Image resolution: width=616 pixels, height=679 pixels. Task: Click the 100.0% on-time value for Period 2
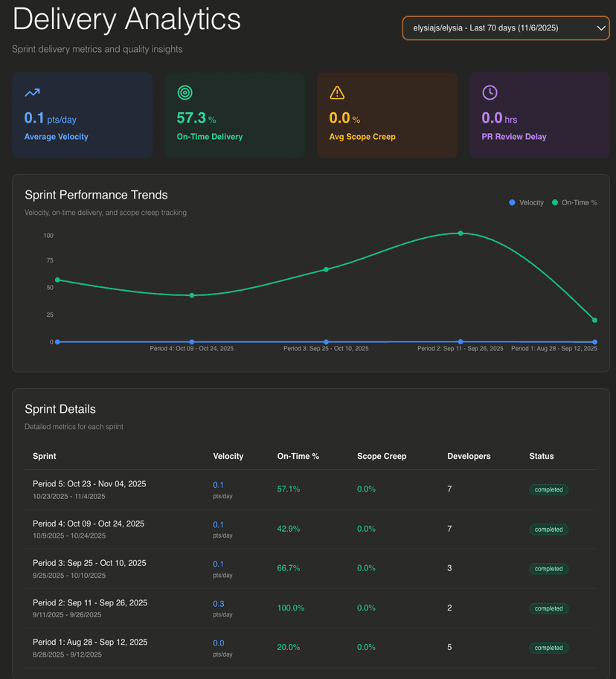pyautogui.click(x=290, y=608)
